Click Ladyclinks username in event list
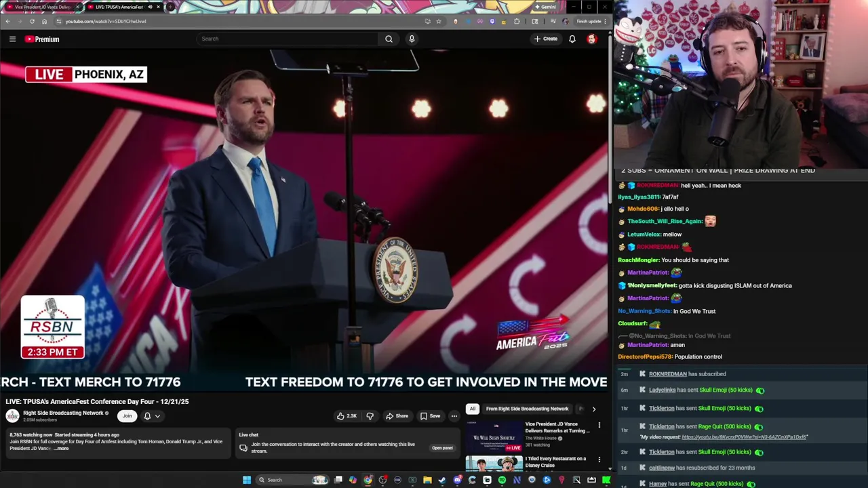The image size is (868, 488). coord(663,390)
